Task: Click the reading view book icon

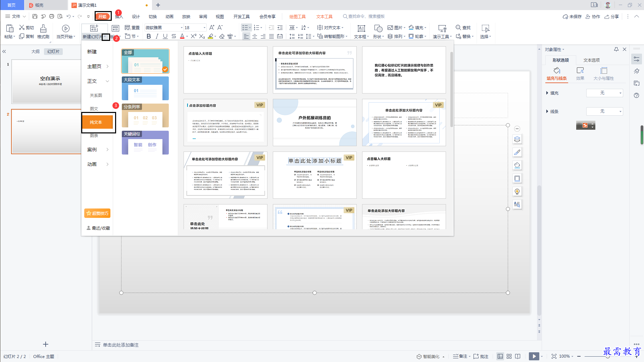Action: (518, 356)
